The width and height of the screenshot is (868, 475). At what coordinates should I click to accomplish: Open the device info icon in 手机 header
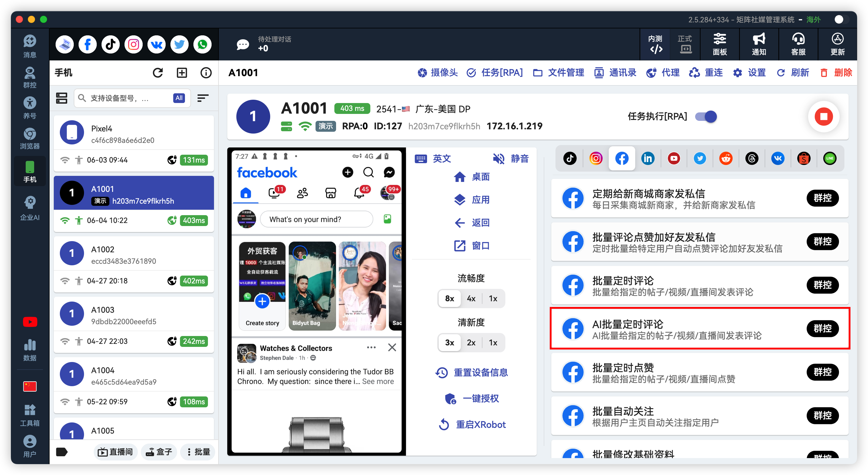[206, 73]
